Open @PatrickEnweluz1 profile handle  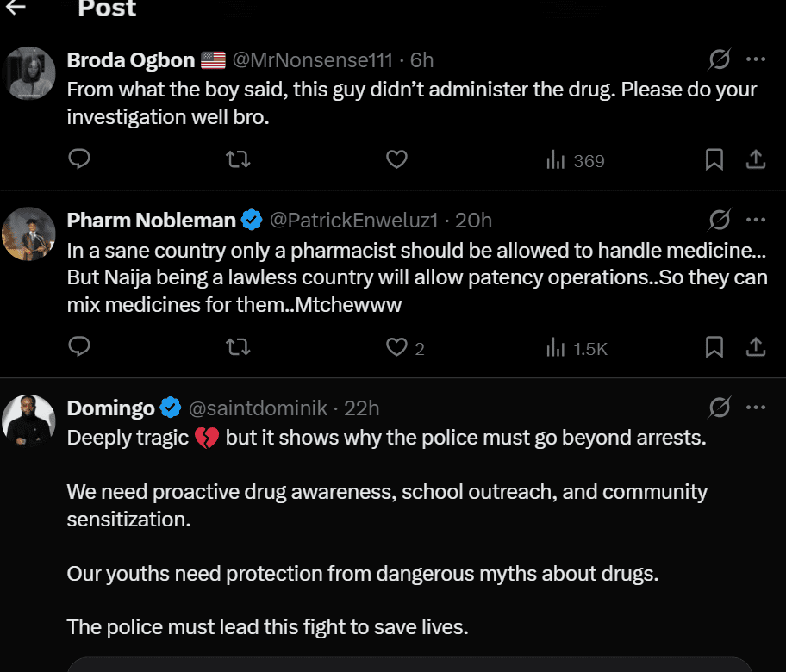[354, 221]
